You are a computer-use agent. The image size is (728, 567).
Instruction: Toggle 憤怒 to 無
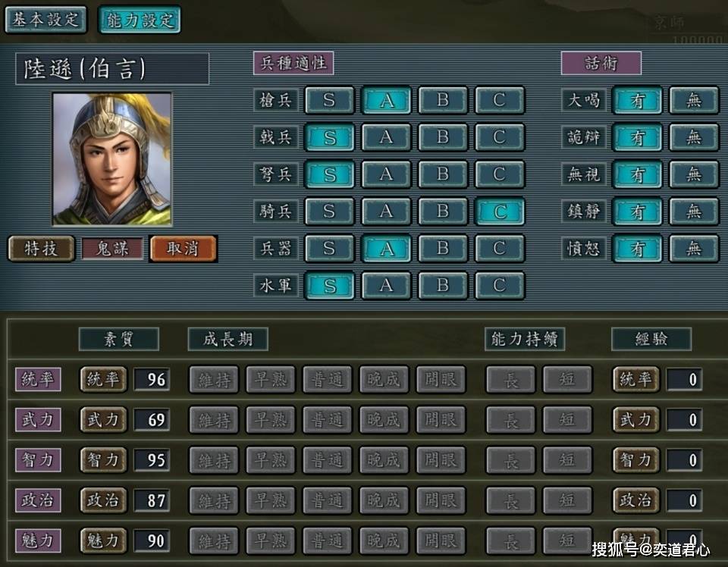(694, 248)
